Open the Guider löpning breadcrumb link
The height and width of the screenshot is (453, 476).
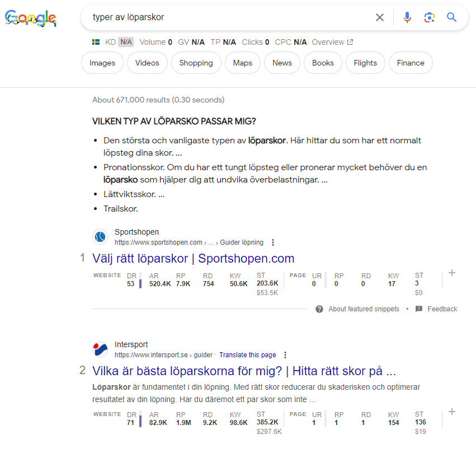coord(242,242)
